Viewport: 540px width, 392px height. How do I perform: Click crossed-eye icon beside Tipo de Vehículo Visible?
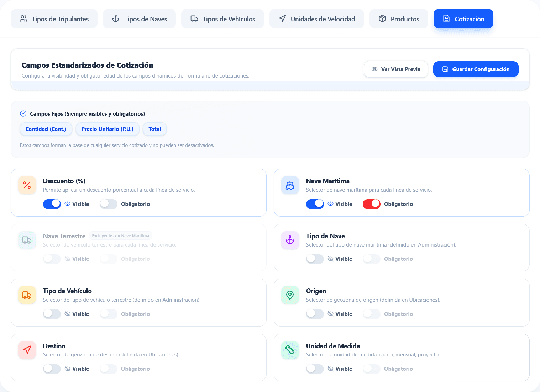tap(67, 314)
